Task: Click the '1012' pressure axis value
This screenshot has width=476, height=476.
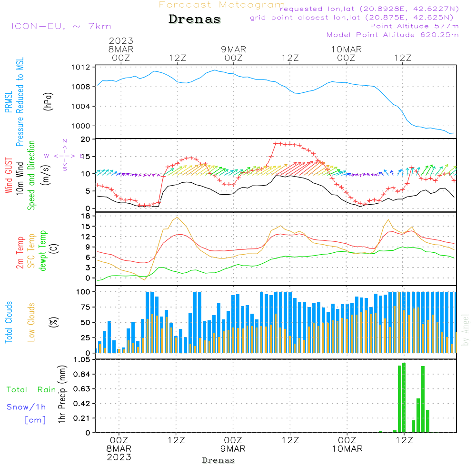Action: [81, 67]
